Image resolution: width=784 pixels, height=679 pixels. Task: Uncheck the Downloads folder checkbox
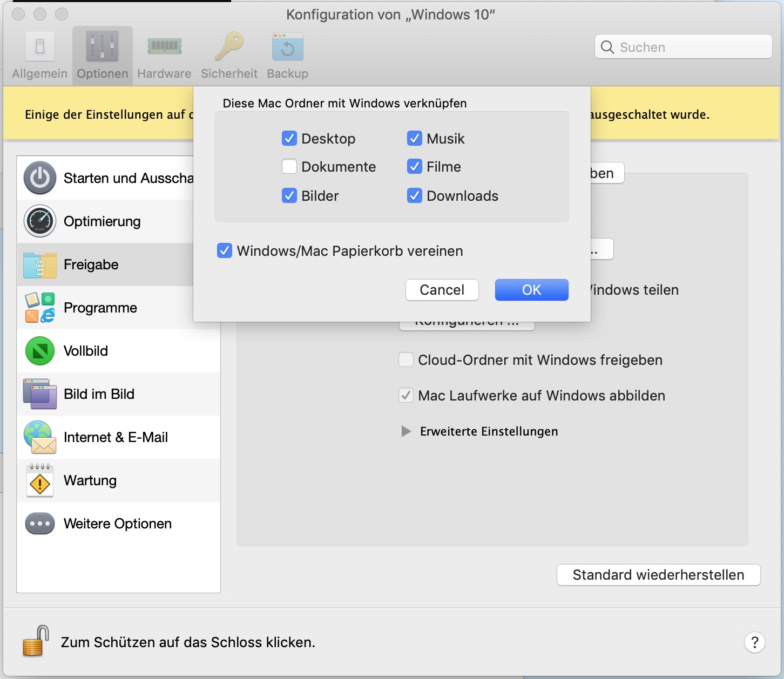pyautogui.click(x=415, y=195)
